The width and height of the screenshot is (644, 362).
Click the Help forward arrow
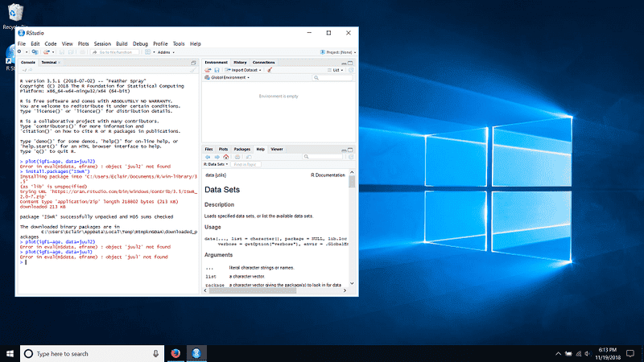215,157
